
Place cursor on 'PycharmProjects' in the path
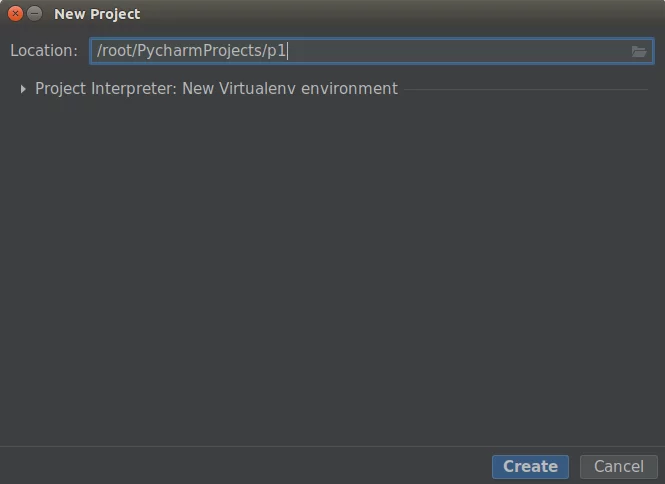click(x=199, y=51)
